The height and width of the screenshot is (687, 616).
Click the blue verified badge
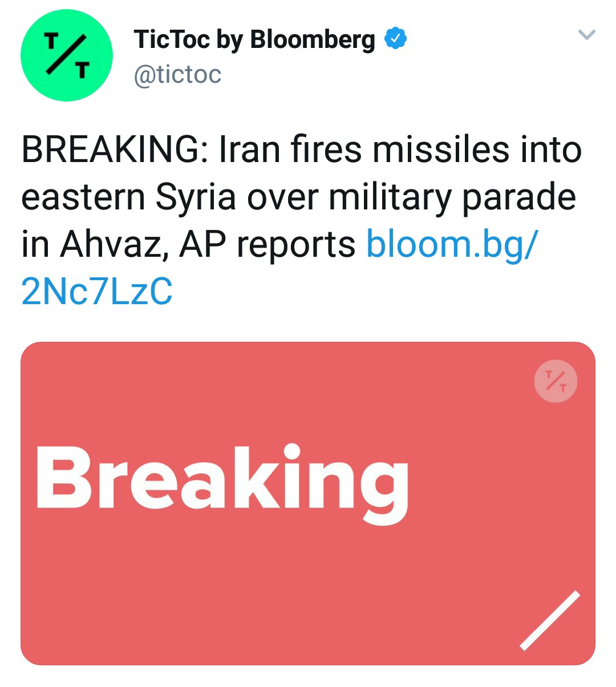[395, 39]
